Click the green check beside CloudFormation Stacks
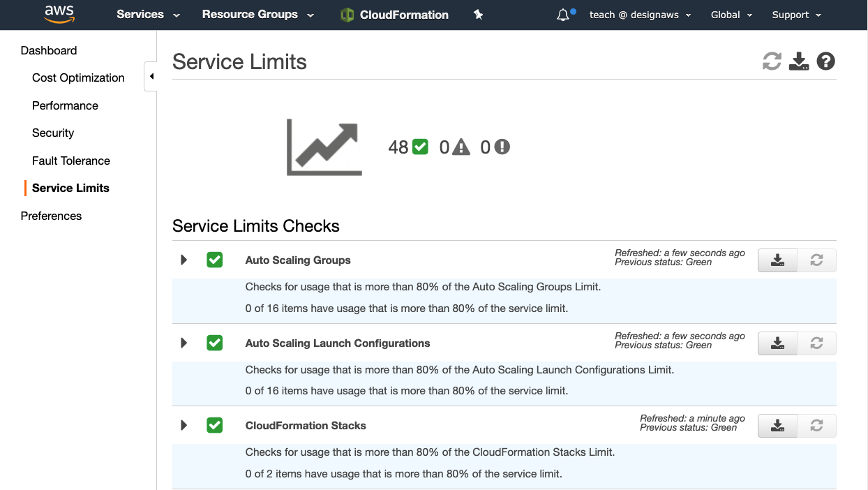The width and height of the screenshot is (868, 490). point(214,425)
